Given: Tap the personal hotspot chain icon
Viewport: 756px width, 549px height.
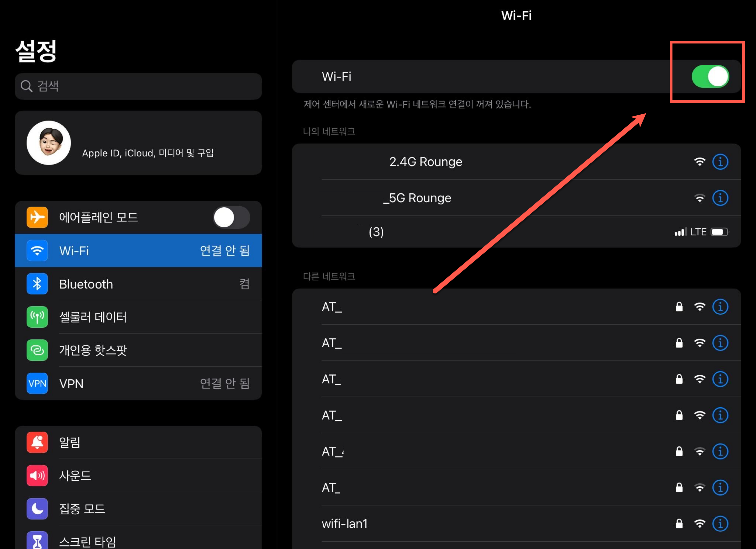Looking at the screenshot, I should click(37, 350).
